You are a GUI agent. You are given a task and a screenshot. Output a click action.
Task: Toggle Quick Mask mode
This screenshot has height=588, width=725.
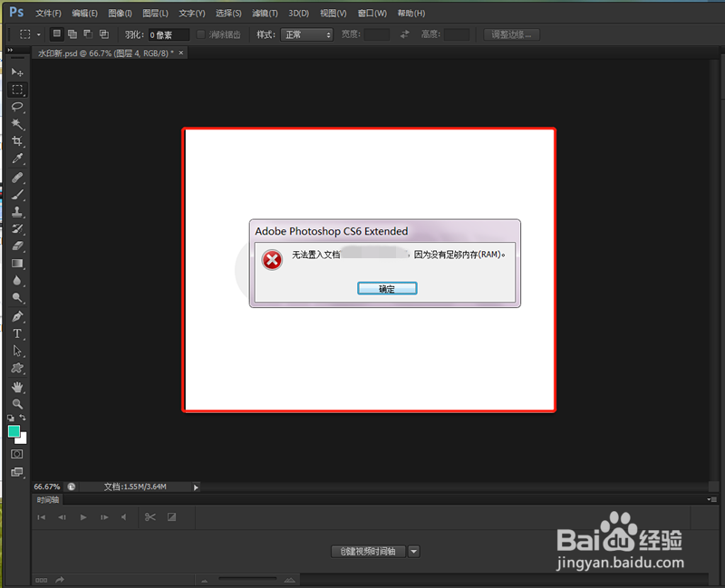point(16,454)
